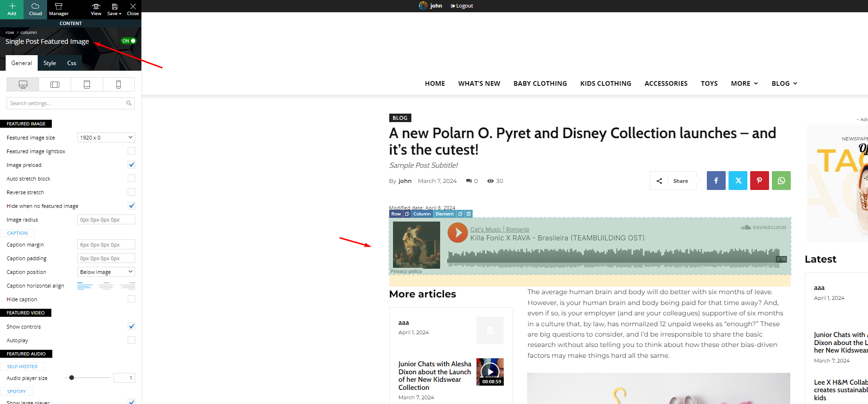The height and width of the screenshot is (404, 868).
Task: Click the Image radius field
Action: tap(106, 220)
